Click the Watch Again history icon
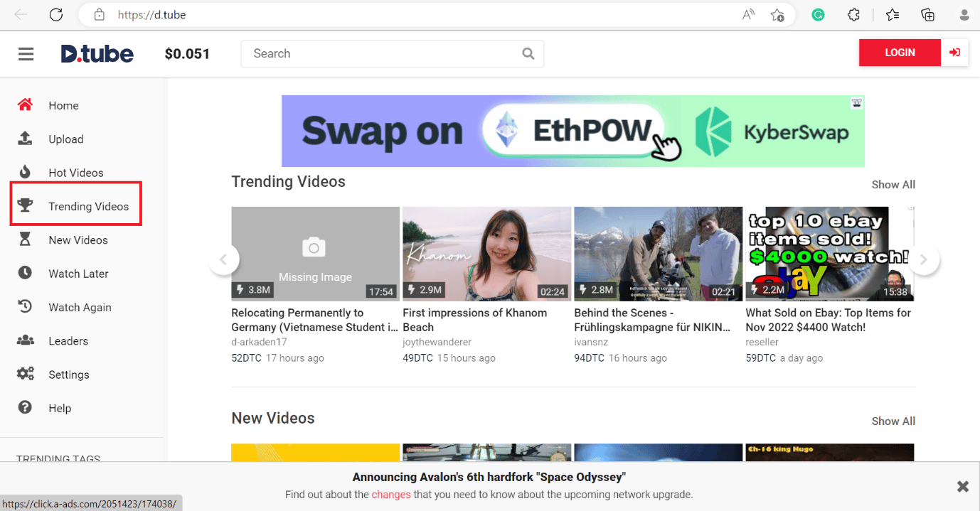The width and height of the screenshot is (980, 511). pos(26,307)
